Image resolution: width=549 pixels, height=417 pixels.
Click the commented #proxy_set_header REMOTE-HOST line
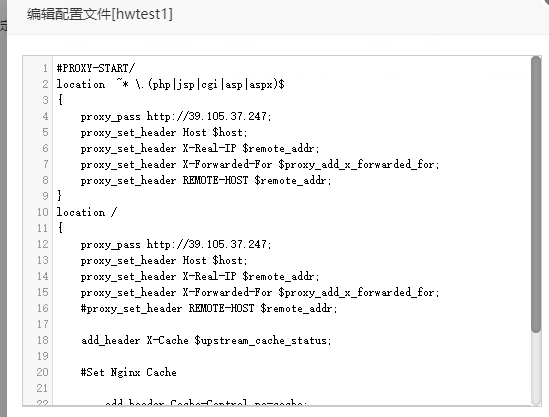click(209, 308)
